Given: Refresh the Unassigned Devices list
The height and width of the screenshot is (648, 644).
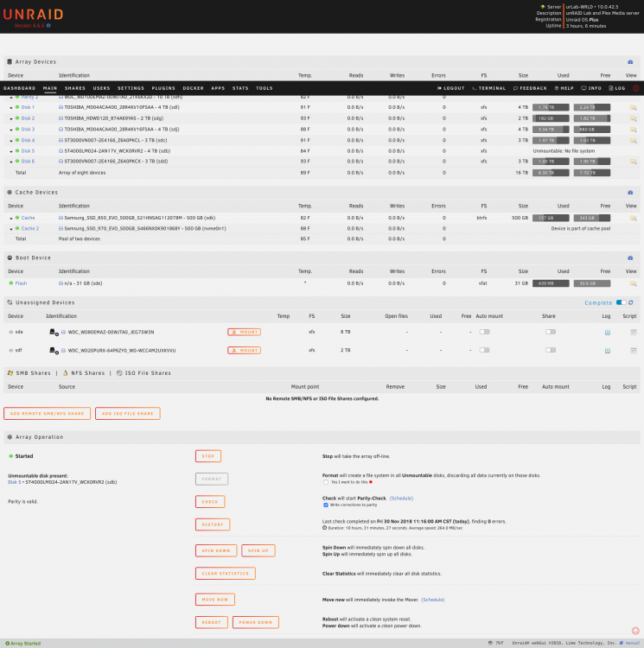Looking at the screenshot, I should click(x=631, y=302).
